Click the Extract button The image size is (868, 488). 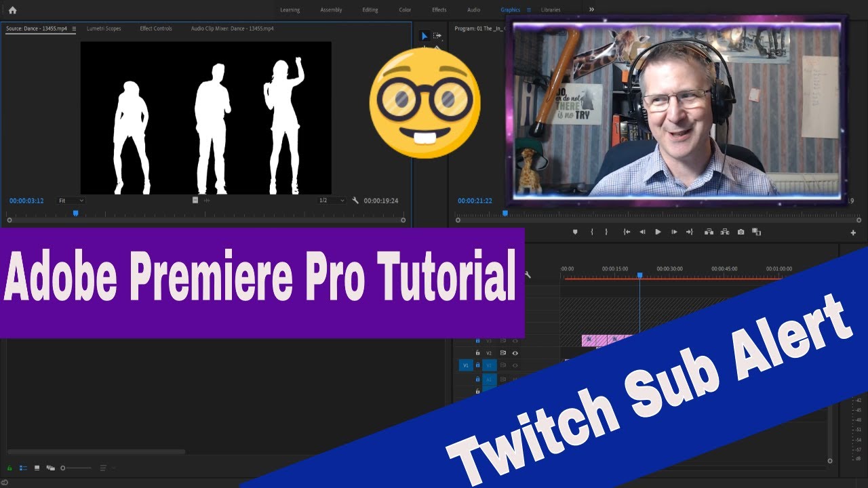pos(725,232)
